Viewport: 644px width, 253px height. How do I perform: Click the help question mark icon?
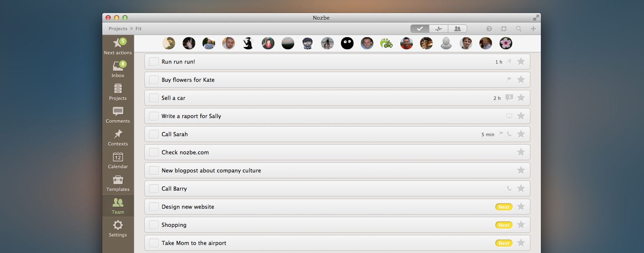[x=489, y=29]
